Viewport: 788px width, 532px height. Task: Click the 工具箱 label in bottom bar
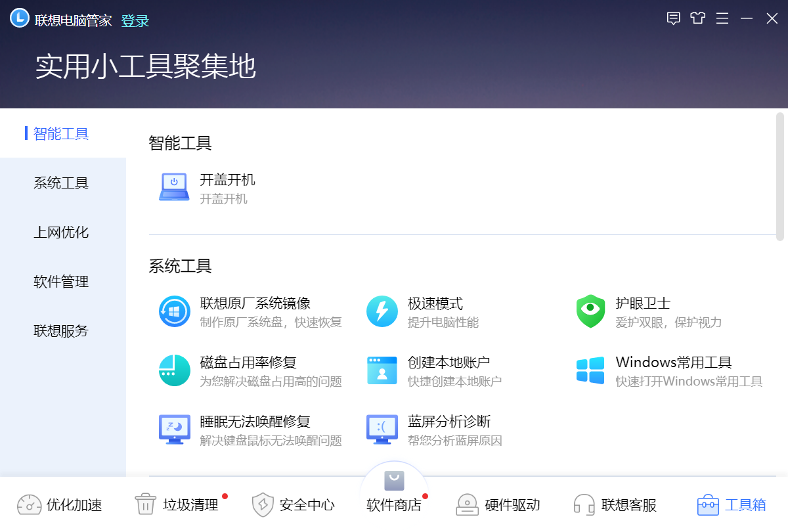tap(745, 504)
